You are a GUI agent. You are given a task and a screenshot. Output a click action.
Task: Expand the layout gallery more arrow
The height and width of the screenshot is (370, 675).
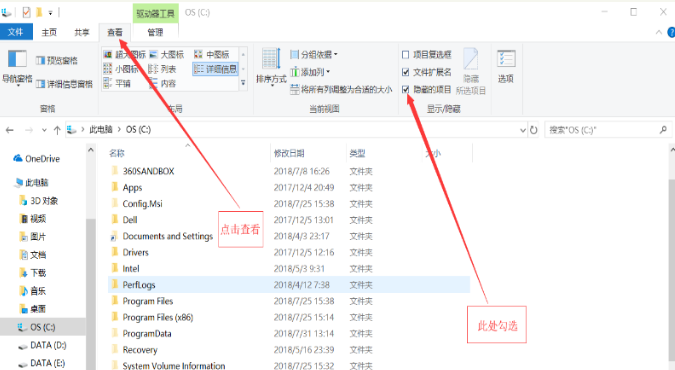243,83
